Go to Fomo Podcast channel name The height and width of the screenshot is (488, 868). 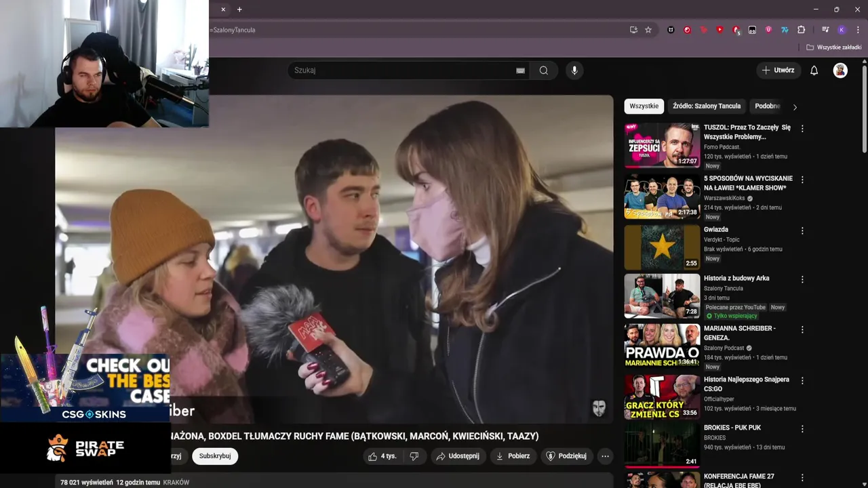722,147
